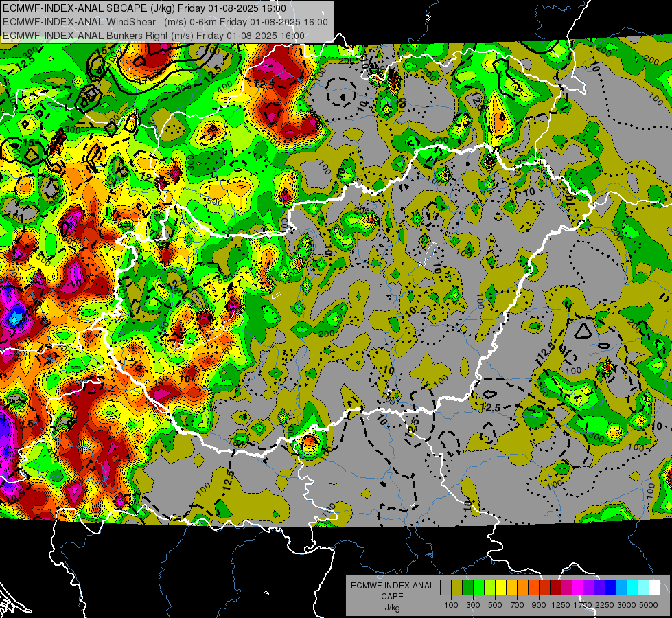This screenshot has width=672, height=618.
Task: Click the 900 tick label on the legend
Action: tap(539, 605)
